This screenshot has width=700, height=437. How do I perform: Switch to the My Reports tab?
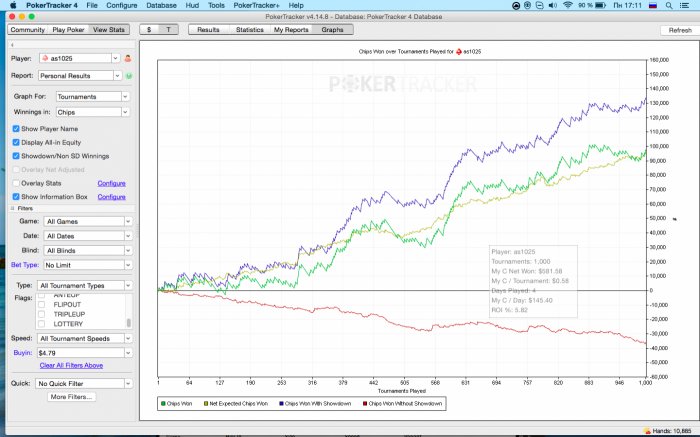[291, 29]
